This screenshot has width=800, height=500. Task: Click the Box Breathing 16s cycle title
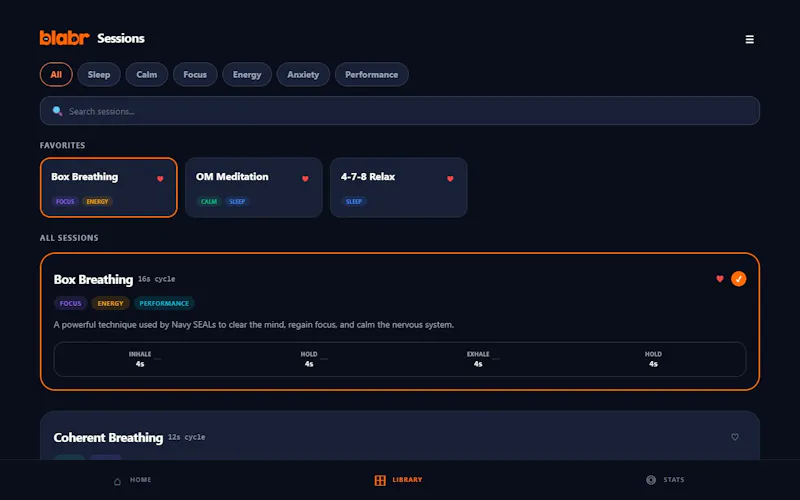pyautogui.click(x=93, y=280)
